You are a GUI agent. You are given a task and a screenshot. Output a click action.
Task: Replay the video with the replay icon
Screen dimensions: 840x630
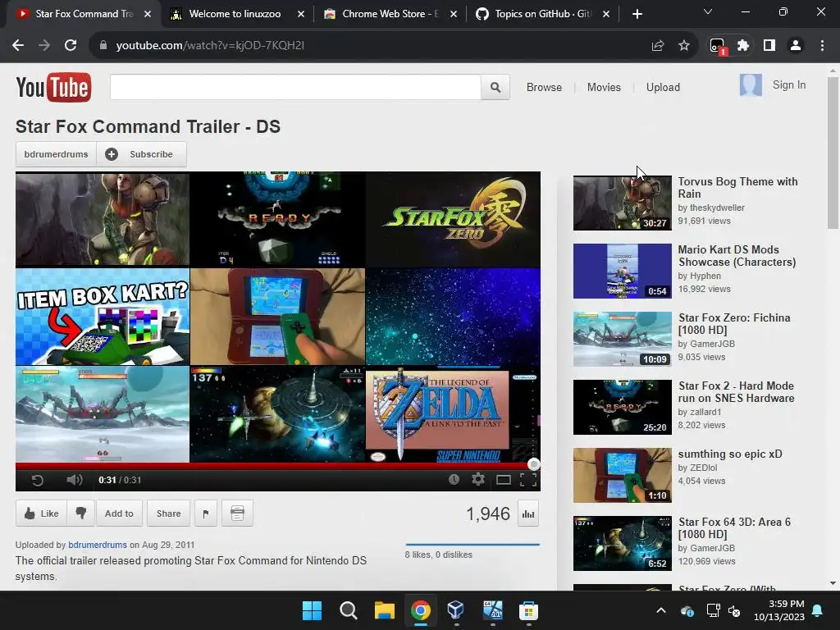(x=38, y=480)
